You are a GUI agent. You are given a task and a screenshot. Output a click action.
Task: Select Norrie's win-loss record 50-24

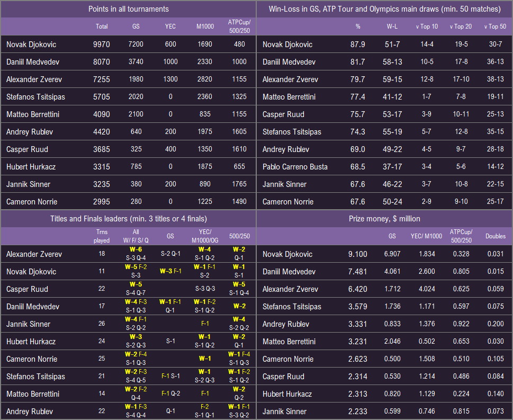[392, 202]
